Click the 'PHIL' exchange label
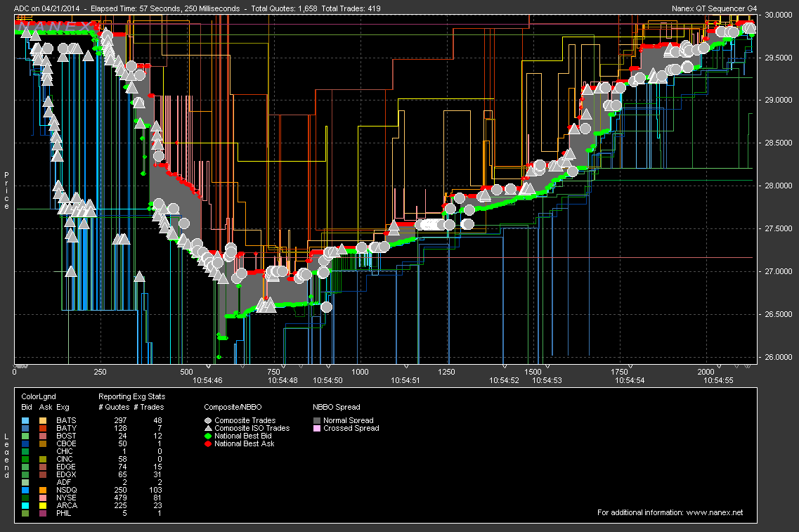799x532 pixels. click(x=64, y=513)
